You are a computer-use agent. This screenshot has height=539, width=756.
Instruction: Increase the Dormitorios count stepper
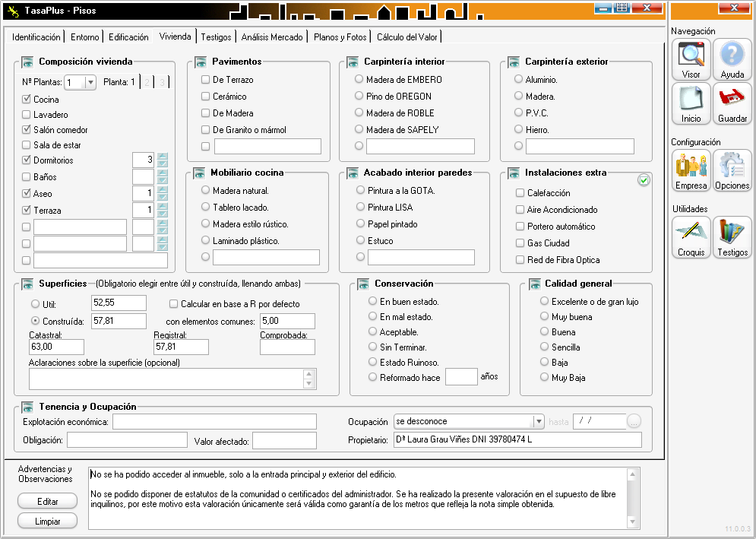click(162, 157)
